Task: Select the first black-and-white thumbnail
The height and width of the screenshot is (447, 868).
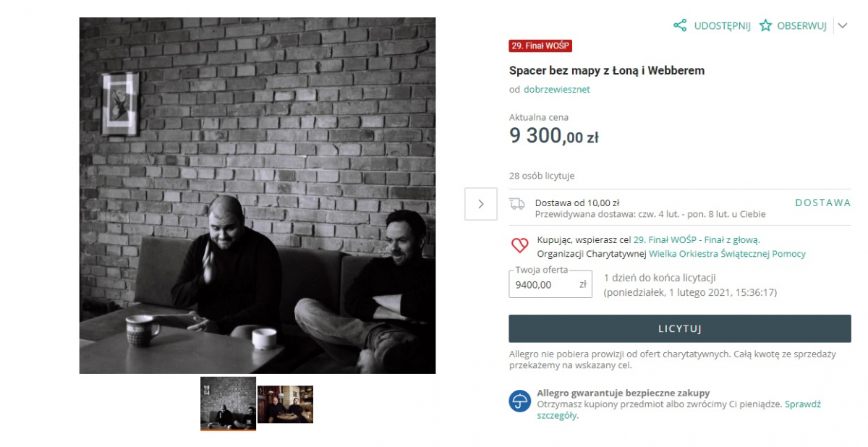Action: (x=228, y=403)
